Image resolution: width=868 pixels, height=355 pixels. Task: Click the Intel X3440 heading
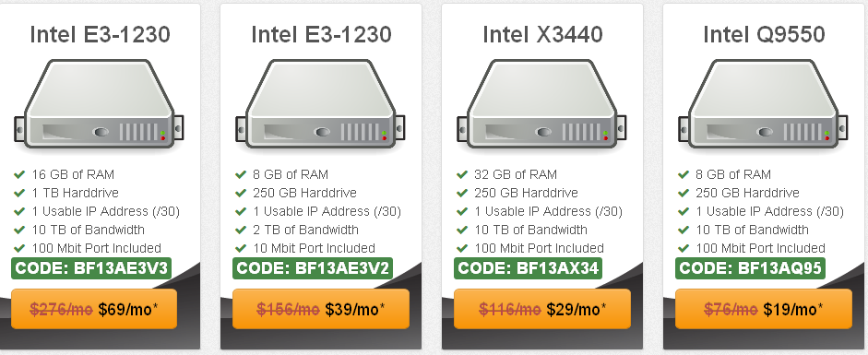click(x=542, y=35)
